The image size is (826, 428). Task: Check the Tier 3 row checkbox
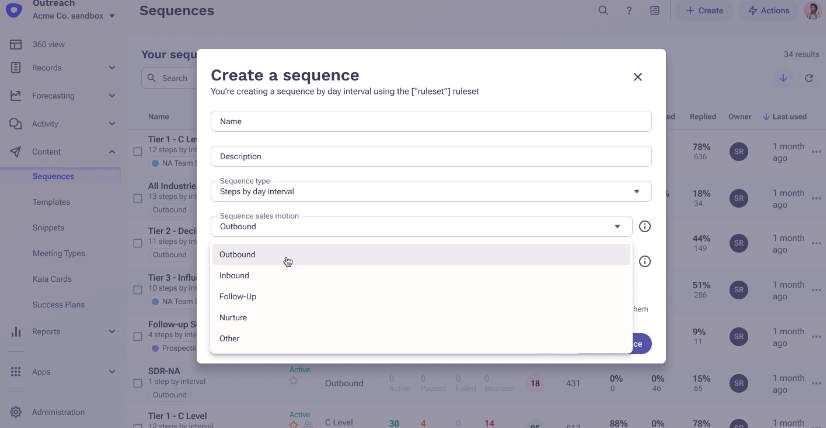(x=137, y=290)
